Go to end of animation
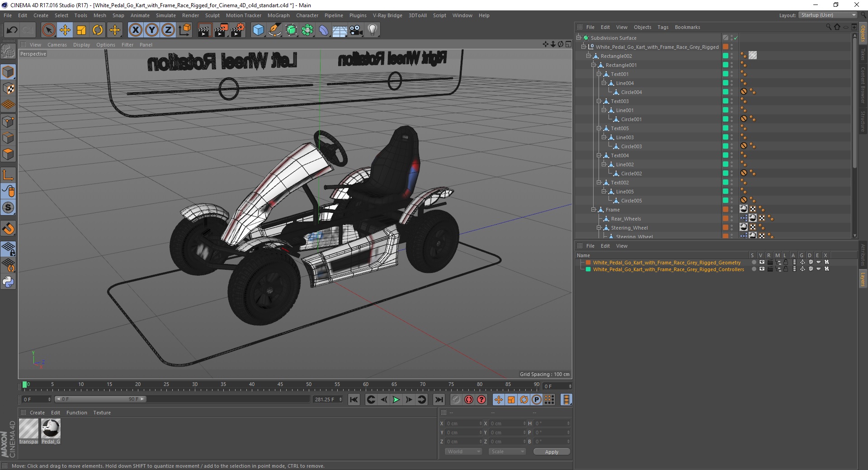868x470 pixels. coord(439,399)
